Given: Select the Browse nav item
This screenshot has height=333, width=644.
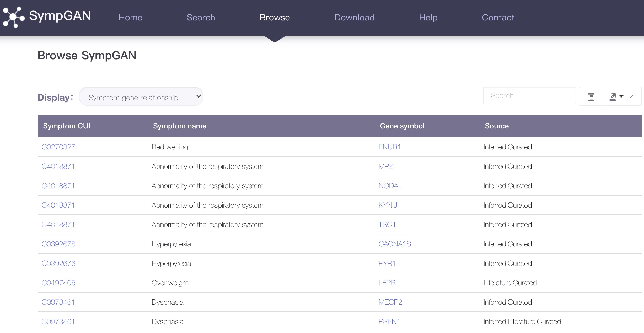Looking at the screenshot, I should pyautogui.click(x=275, y=17).
